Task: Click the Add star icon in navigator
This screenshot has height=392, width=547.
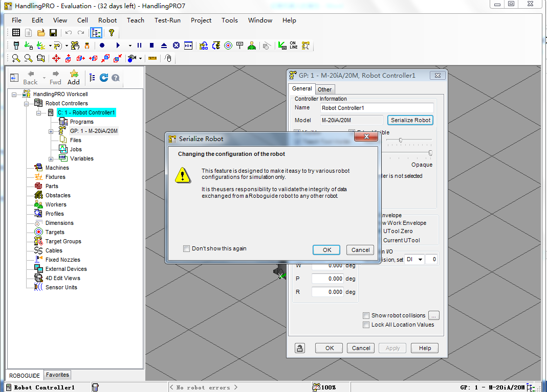Action: point(74,77)
